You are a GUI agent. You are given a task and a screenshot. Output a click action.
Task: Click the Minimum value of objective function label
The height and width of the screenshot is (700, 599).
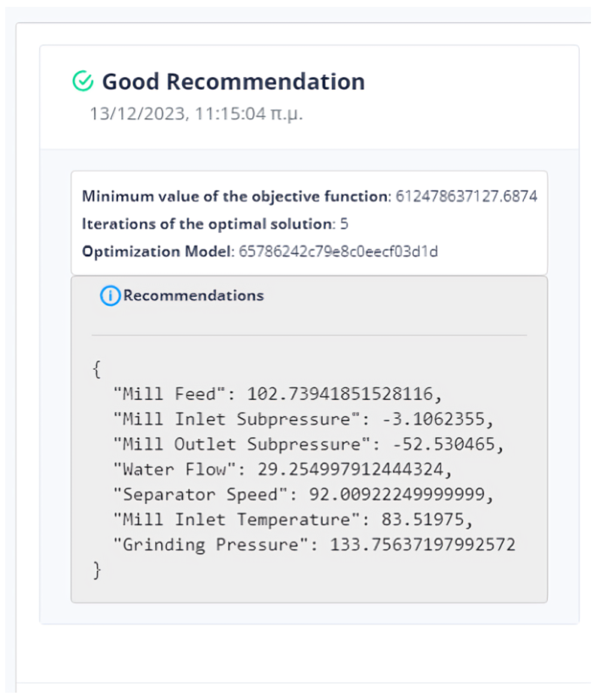point(236,196)
